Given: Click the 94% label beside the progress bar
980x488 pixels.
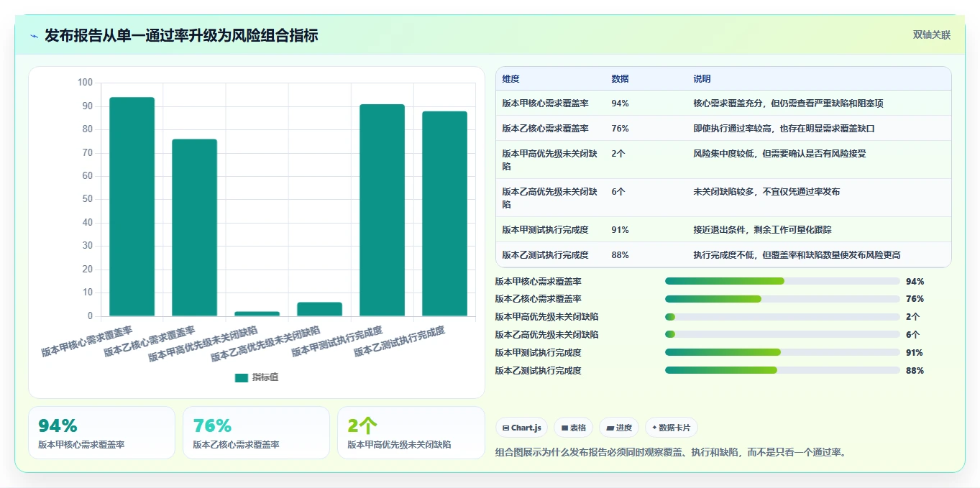Looking at the screenshot, I should (x=915, y=282).
